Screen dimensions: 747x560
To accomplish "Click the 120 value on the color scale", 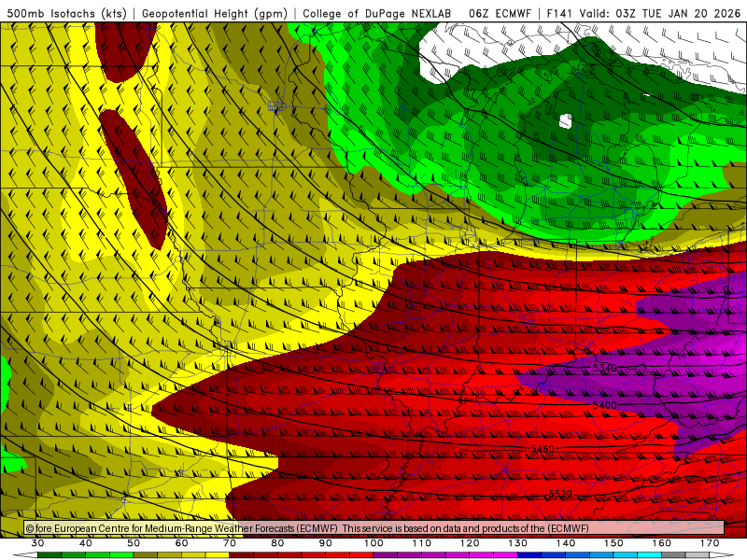I will pyautogui.click(x=470, y=543).
